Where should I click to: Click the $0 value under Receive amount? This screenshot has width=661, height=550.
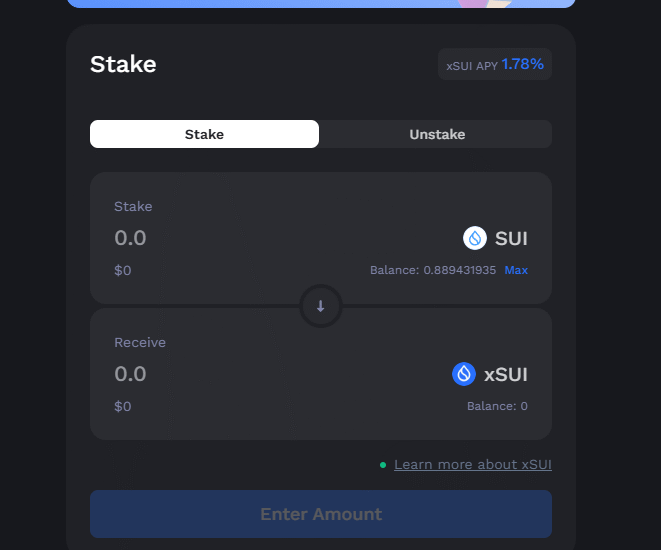pyautogui.click(x=123, y=406)
